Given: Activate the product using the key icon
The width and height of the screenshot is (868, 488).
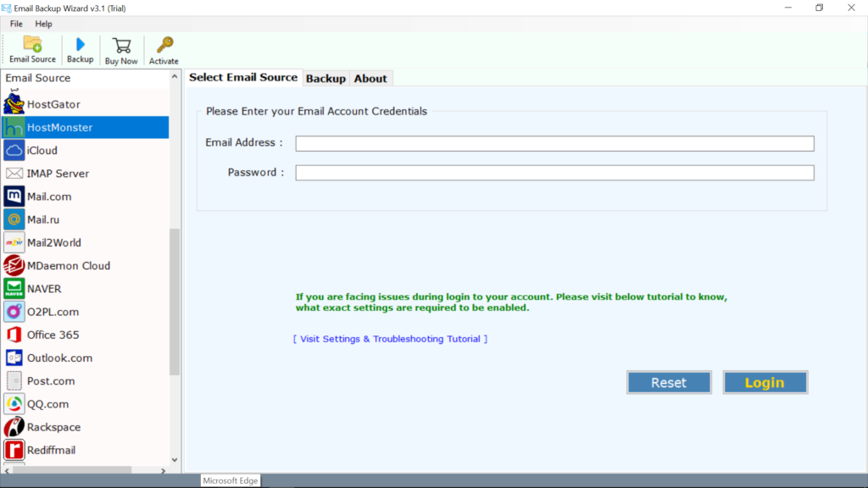Looking at the screenshot, I should pyautogui.click(x=164, y=49).
